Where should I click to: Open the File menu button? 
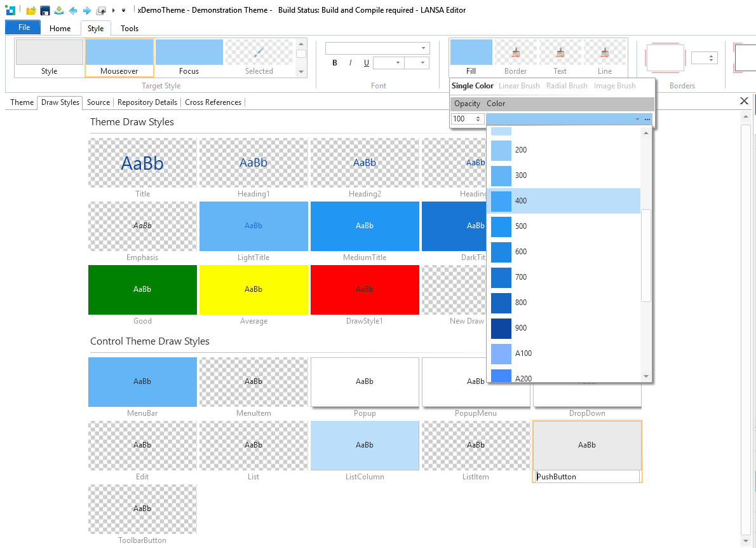tap(24, 27)
